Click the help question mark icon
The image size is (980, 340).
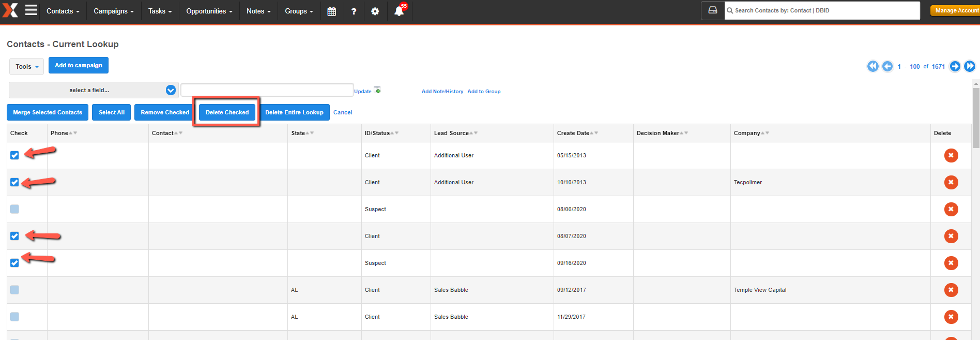tap(354, 11)
